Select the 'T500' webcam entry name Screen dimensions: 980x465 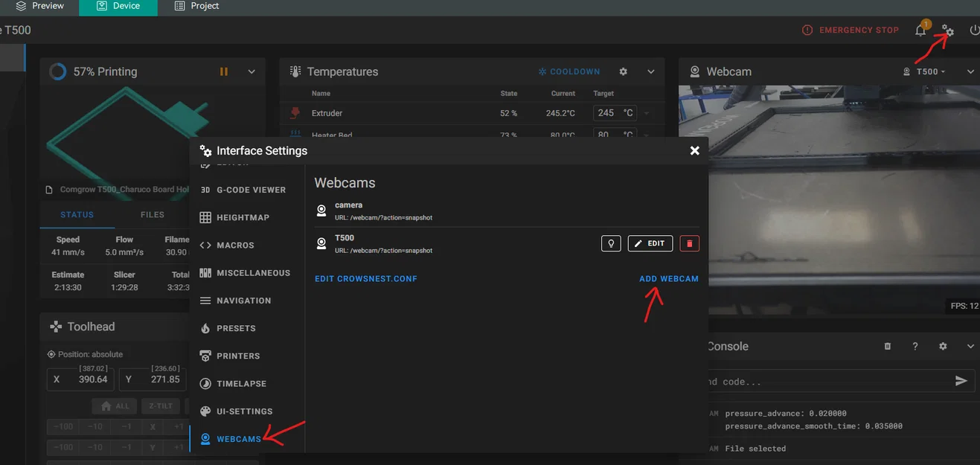pos(345,238)
